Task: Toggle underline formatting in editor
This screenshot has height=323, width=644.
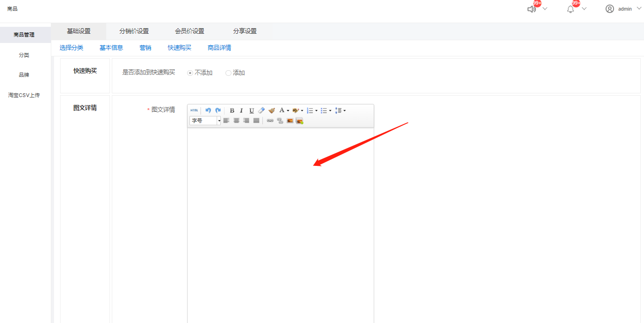Action: (251, 110)
